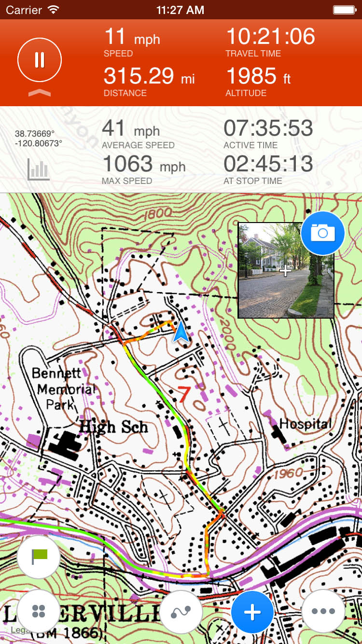Open the four-dots grid menu button
The height and width of the screenshot is (644, 362).
pyautogui.click(x=39, y=611)
